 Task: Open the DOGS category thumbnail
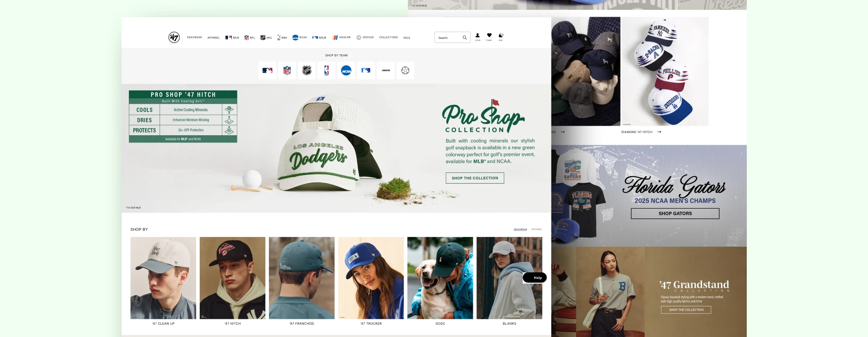pos(440,278)
